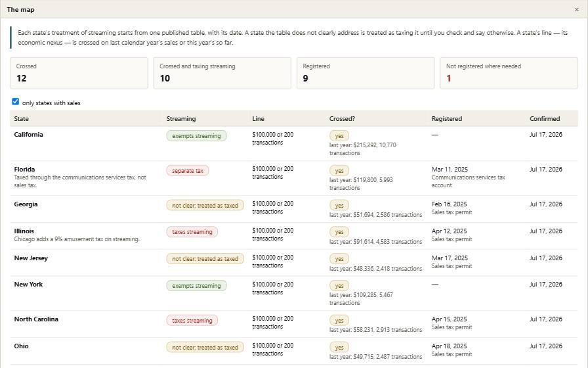Open the Crossed summary card showing 12
The image size is (588, 368).
[79, 73]
